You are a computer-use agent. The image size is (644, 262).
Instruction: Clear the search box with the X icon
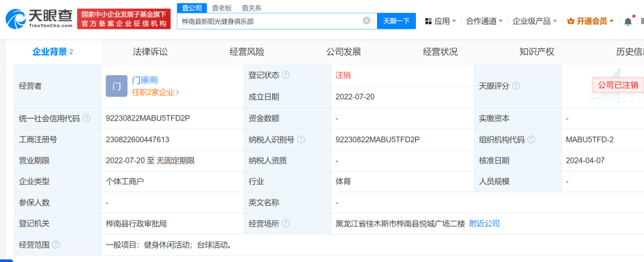click(x=366, y=21)
